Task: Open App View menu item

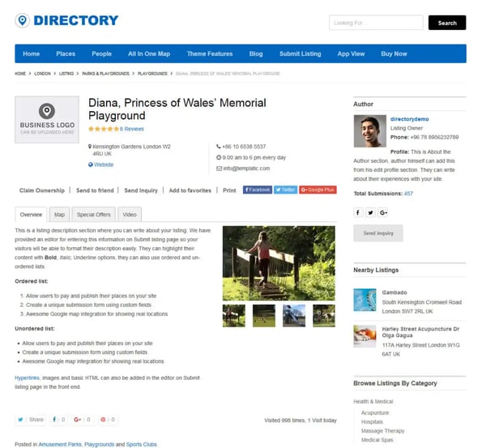Action: tap(352, 53)
